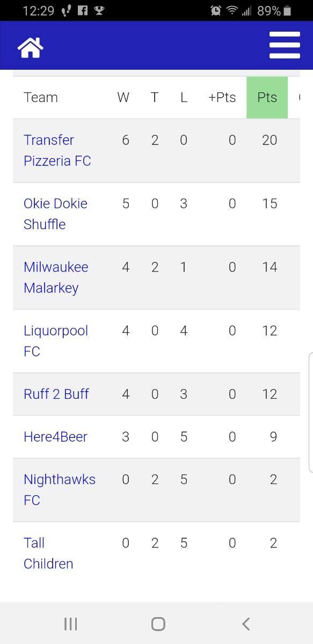This screenshot has height=644, width=313.
Task: Open the Here4Beer team link
Action: pyautogui.click(x=55, y=437)
